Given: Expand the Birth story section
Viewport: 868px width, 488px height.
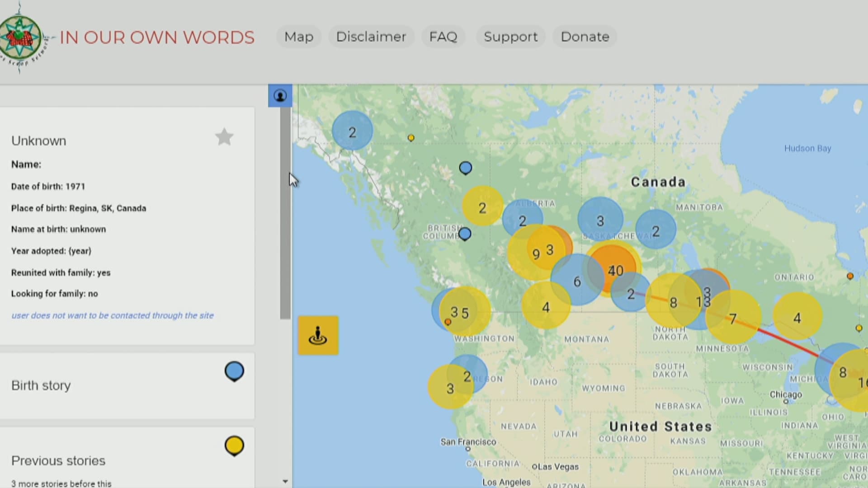Looking at the screenshot, I should [41, 385].
